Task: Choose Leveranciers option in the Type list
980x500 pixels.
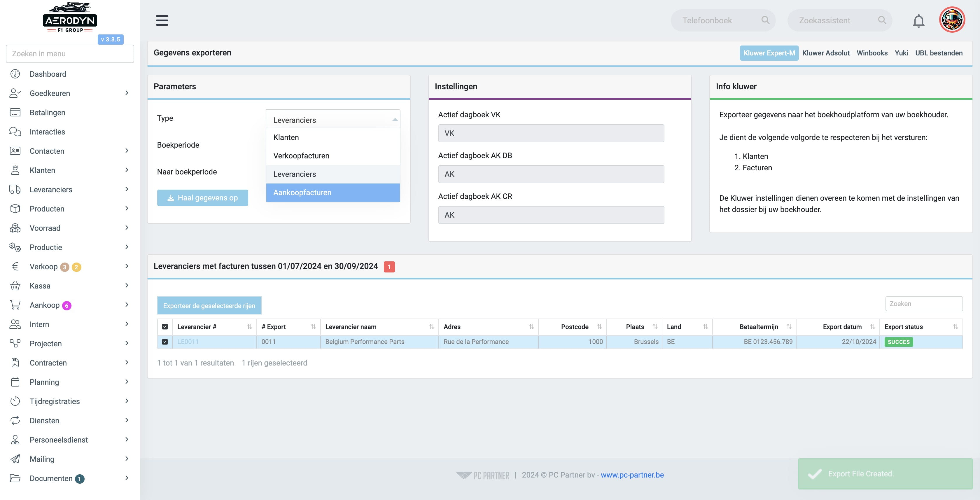Action: tap(333, 174)
